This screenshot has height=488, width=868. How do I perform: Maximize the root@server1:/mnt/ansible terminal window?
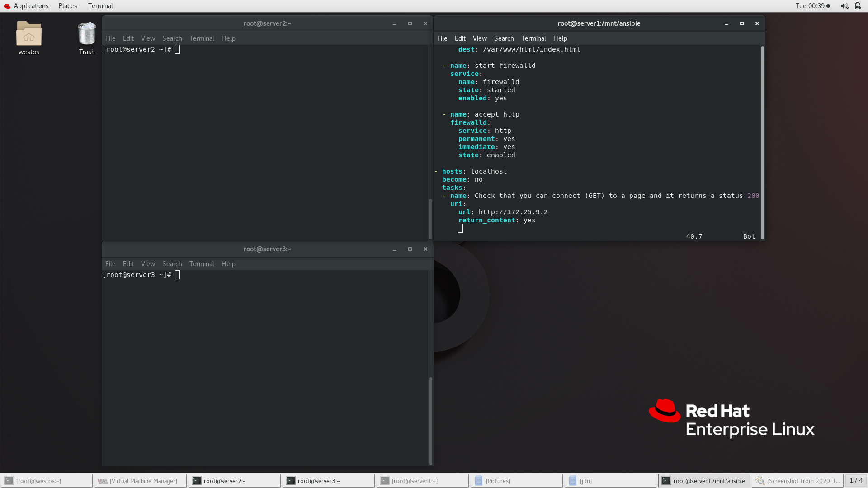click(x=742, y=23)
